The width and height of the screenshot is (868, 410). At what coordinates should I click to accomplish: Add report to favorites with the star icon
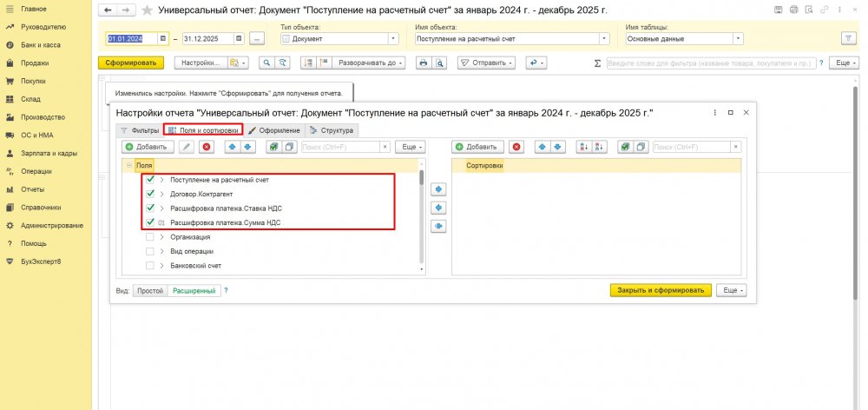[147, 10]
